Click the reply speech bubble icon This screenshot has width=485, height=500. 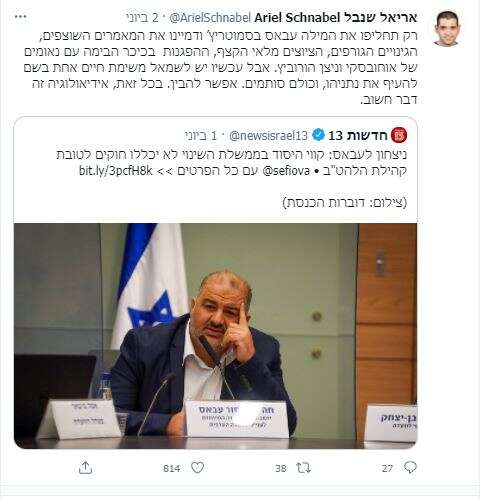pyautogui.click(x=410, y=468)
